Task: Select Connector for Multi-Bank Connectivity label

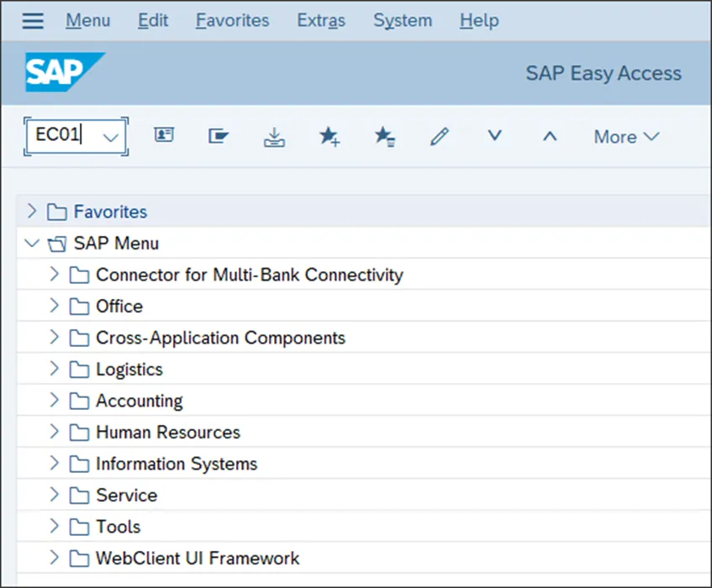Action: 250,275
